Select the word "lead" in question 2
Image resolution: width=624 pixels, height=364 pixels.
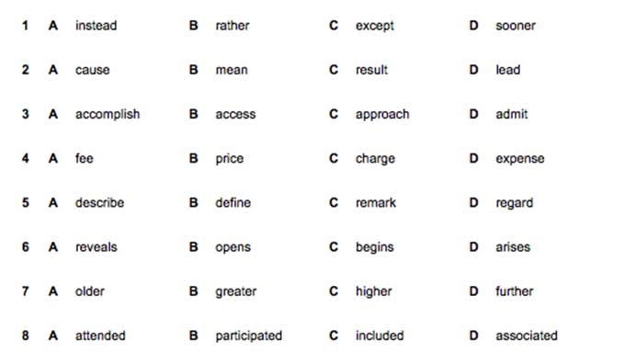point(508,70)
